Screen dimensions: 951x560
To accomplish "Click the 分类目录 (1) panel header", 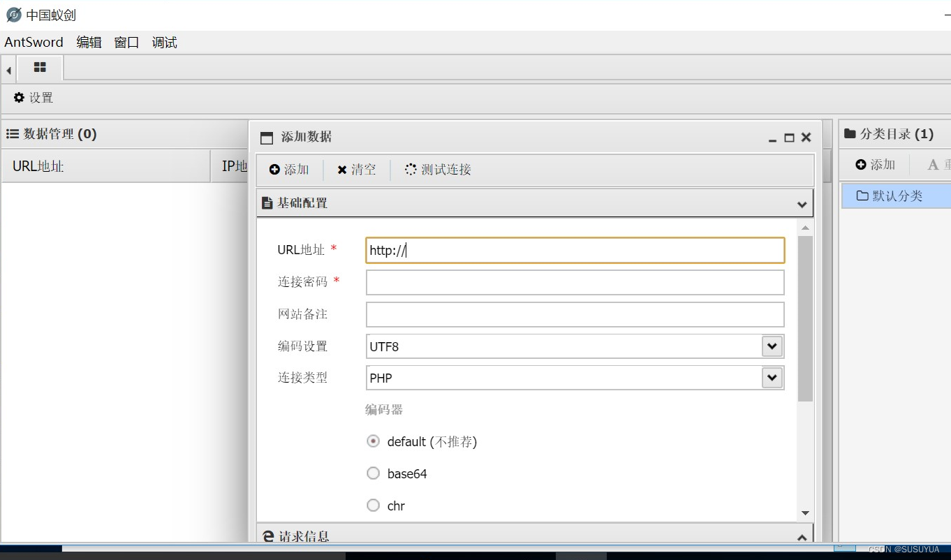I will coord(895,134).
